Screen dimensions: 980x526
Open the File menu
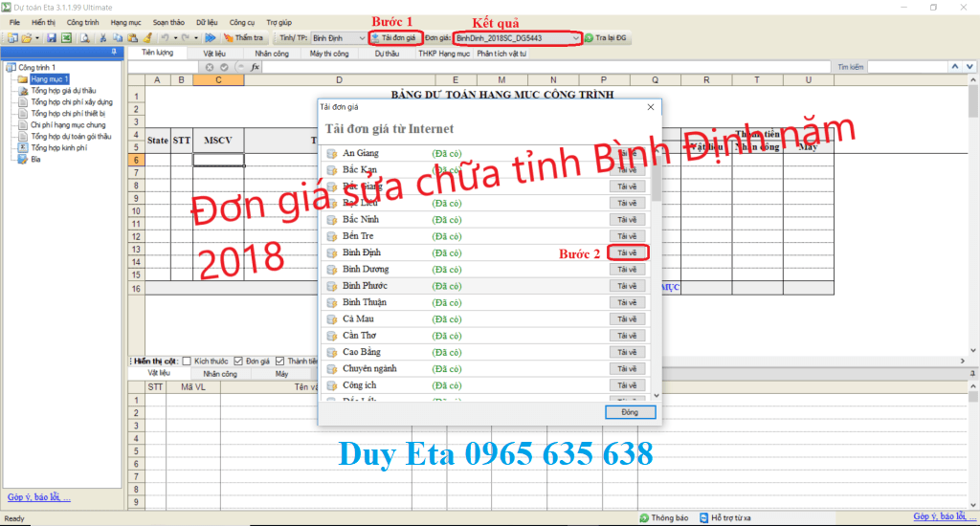(x=14, y=23)
